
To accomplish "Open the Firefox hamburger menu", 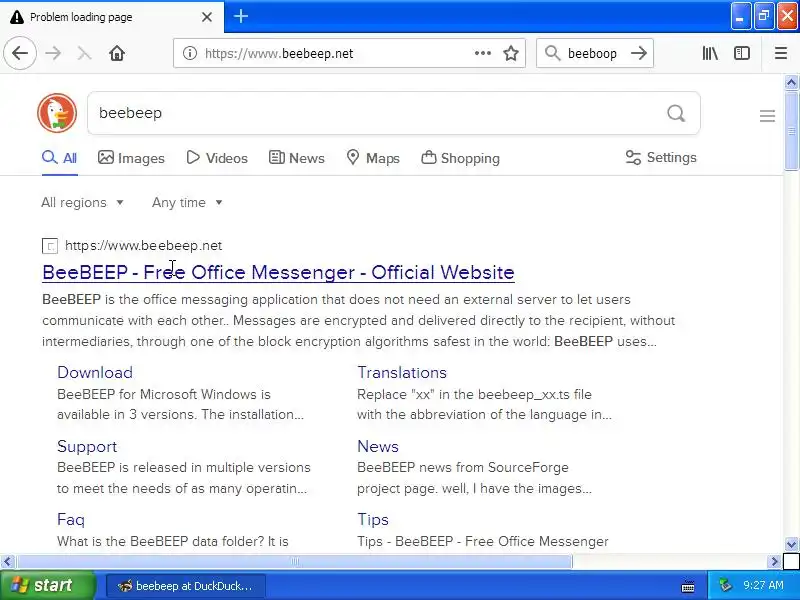I will pyautogui.click(x=781, y=53).
